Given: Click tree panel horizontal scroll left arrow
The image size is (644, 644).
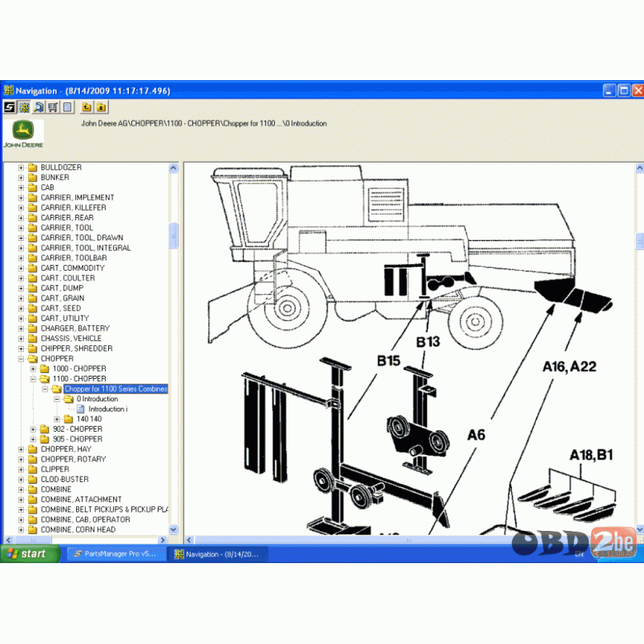Looking at the screenshot, I should (x=8, y=540).
